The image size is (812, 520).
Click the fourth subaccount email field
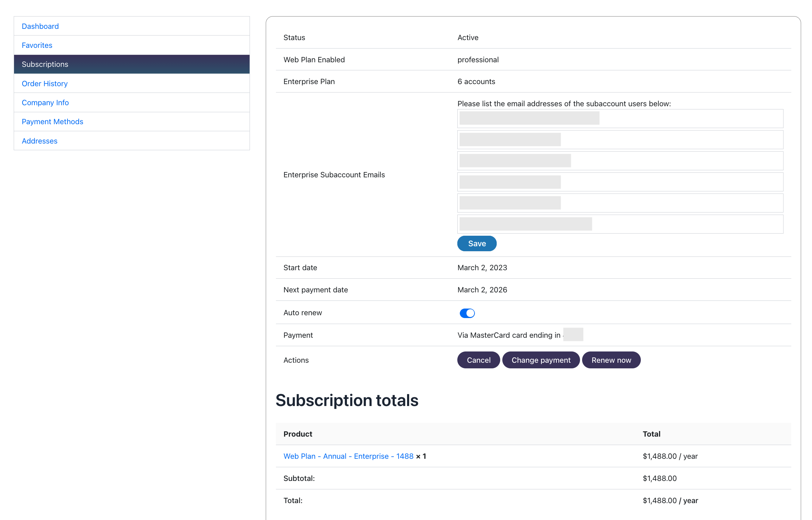(x=620, y=182)
